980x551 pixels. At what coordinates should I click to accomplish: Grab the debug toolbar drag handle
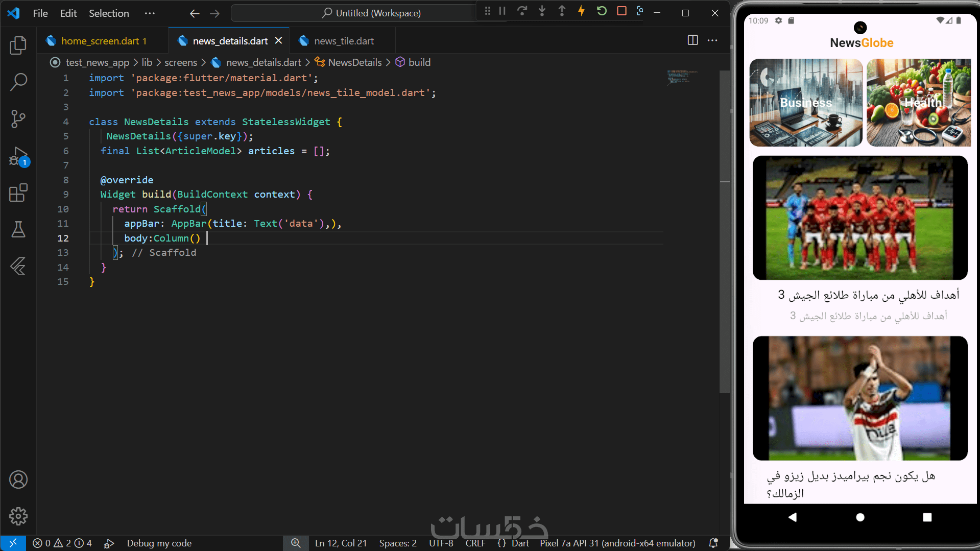488,11
